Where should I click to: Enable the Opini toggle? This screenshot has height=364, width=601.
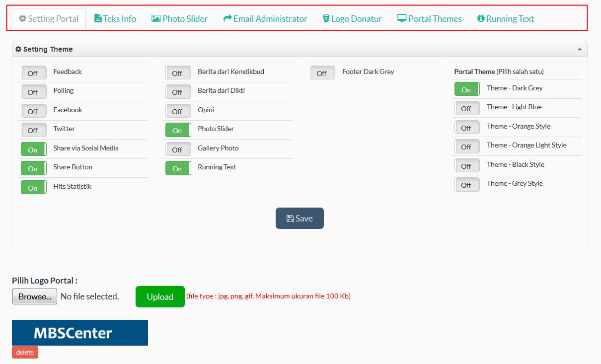pyautogui.click(x=178, y=111)
